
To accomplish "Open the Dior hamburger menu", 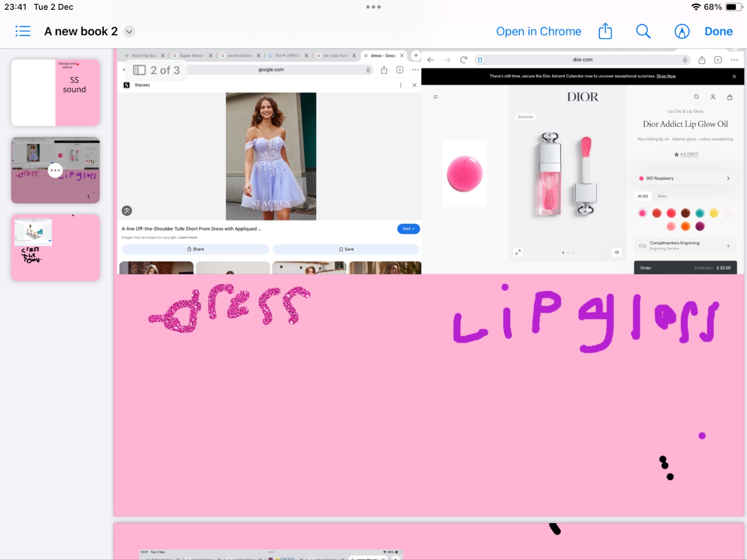I will pyautogui.click(x=435, y=97).
